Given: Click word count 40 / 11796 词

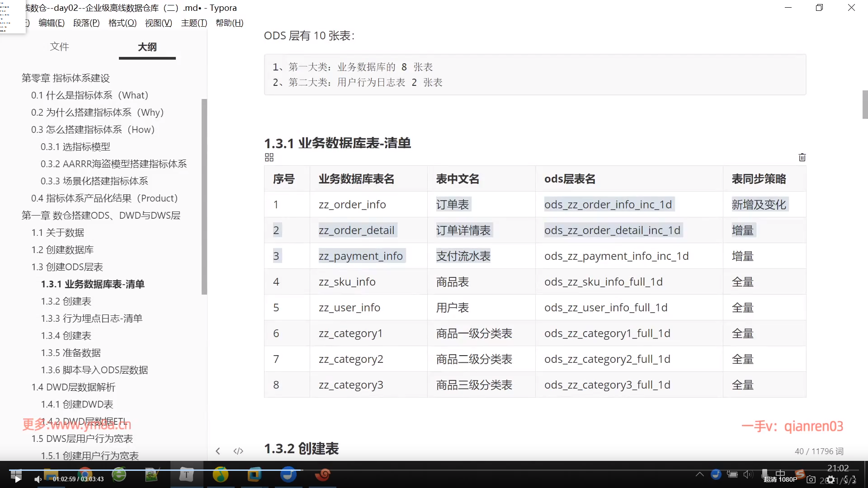Looking at the screenshot, I should click(819, 451).
